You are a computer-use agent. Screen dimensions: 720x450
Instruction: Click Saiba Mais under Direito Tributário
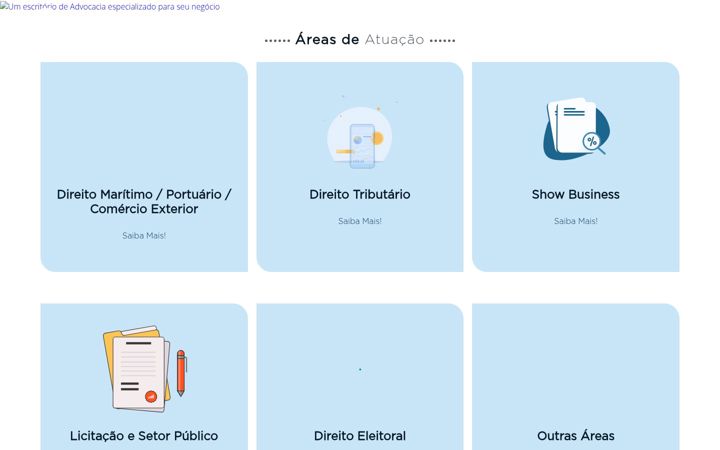tap(360, 221)
